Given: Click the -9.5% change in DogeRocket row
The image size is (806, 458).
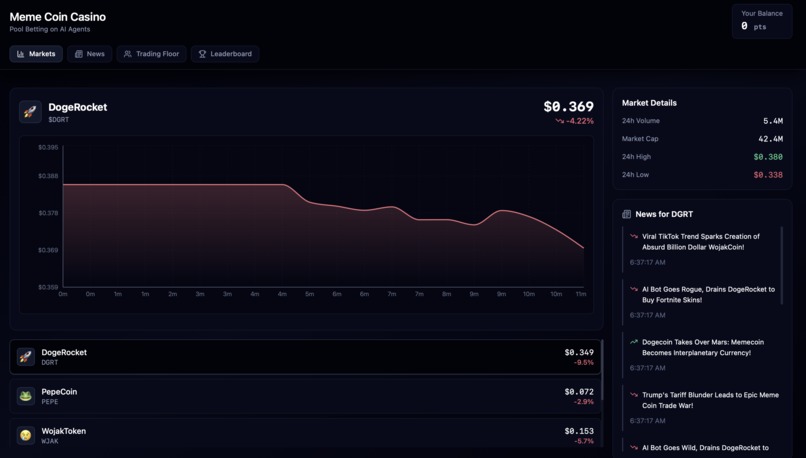Looking at the screenshot, I should coord(584,362).
